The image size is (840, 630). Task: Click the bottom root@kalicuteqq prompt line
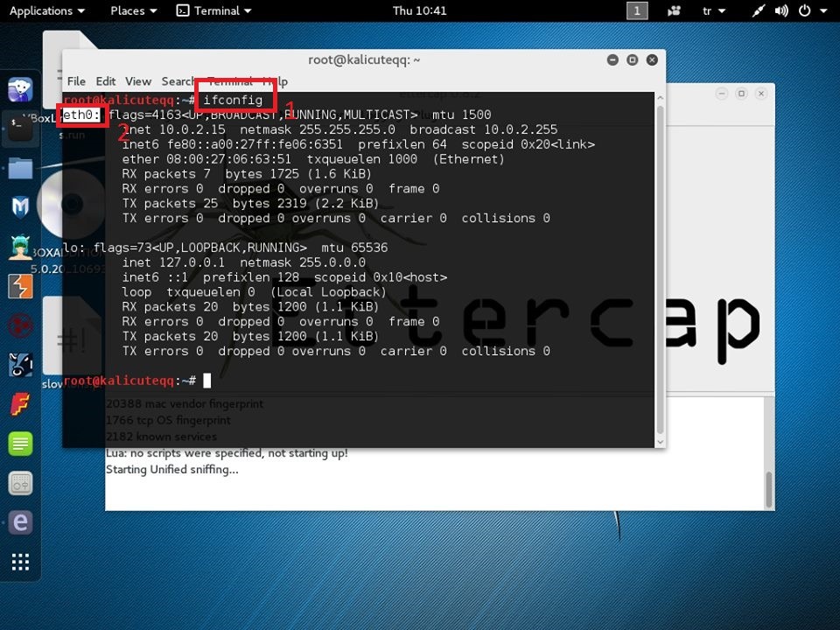click(x=137, y=381)
